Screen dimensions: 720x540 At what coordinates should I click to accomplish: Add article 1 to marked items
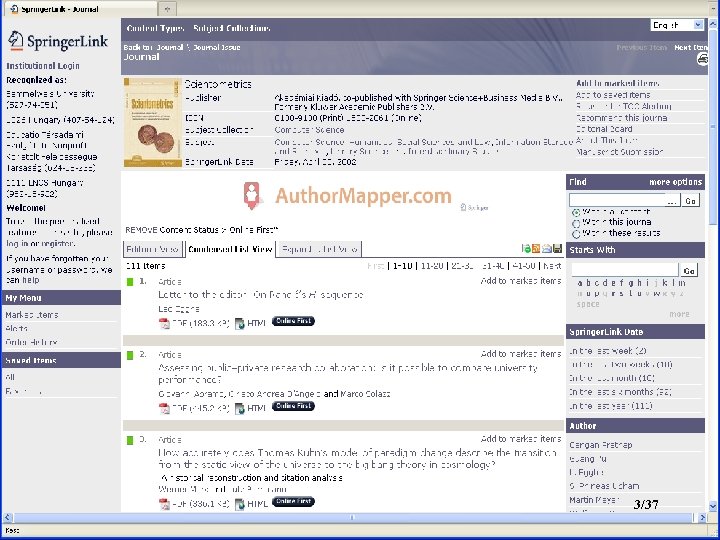point(521,281)
